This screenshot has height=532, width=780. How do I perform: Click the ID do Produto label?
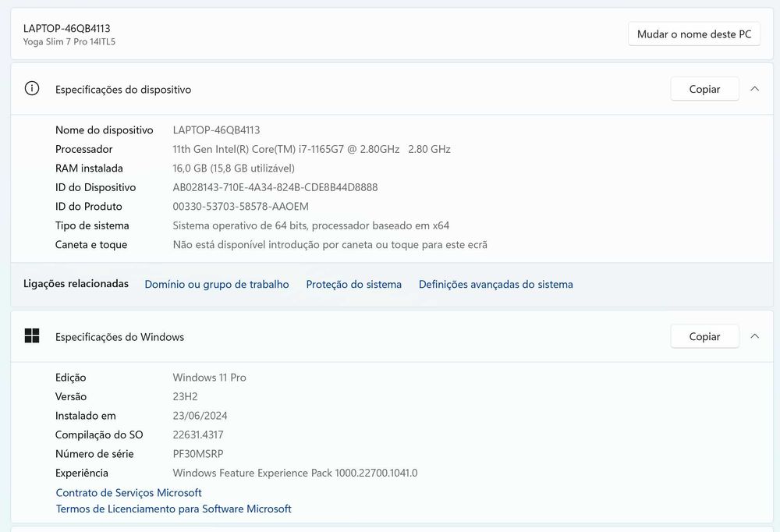88,207
